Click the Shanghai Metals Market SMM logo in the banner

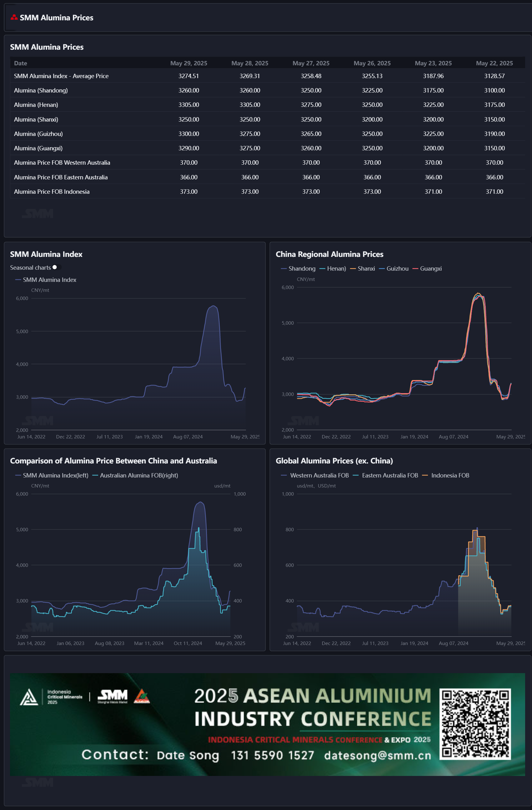tap(112, 696)
